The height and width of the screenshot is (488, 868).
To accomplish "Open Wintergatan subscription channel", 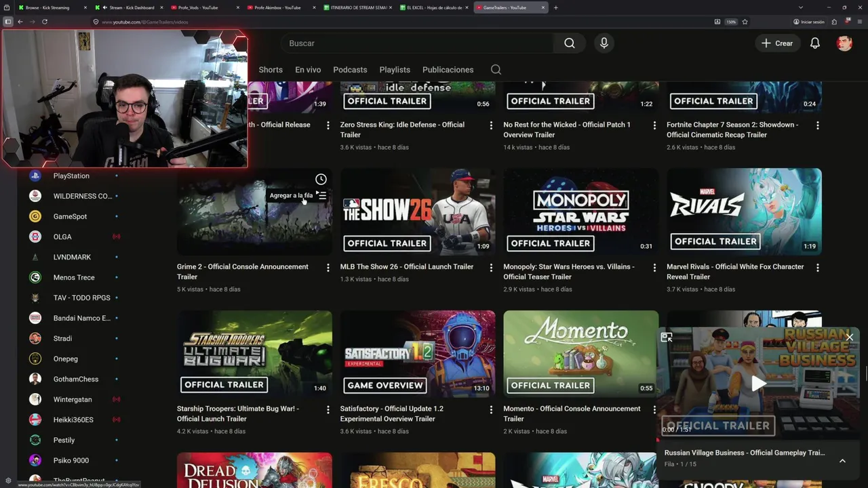I will (x=71, y=399).
